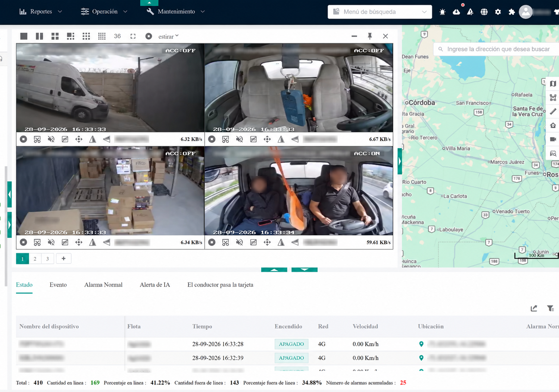Open the settings gear icon

point(498,12)
